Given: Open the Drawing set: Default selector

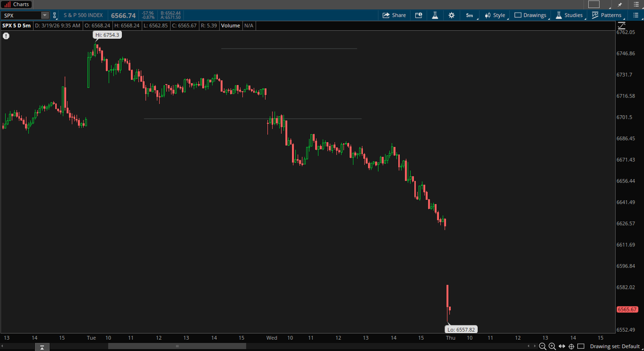Looking at the screenshot, I should (x=614, y=346).
